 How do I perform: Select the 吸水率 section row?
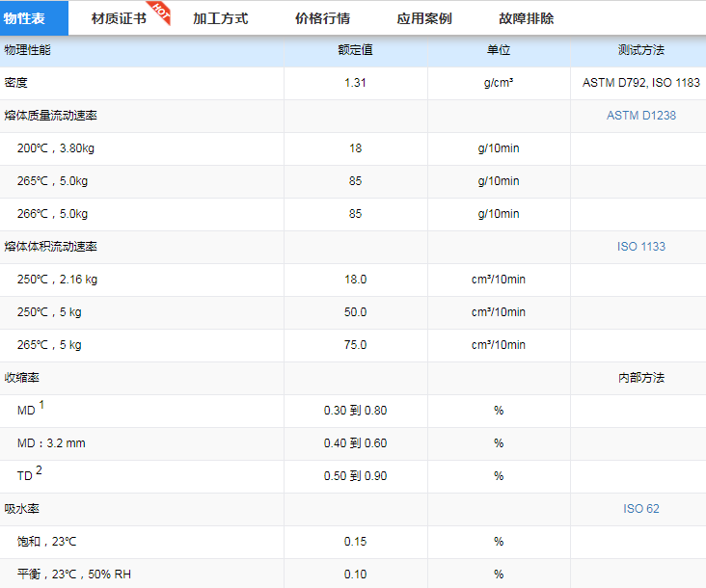pos(22,509)
